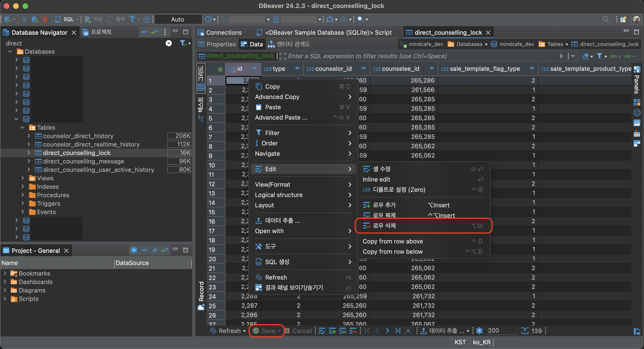The width and height of the screenshot is (644, 349).
Task: Select 로우 삭제 (delete row) menu item
Action: point(423,226)
